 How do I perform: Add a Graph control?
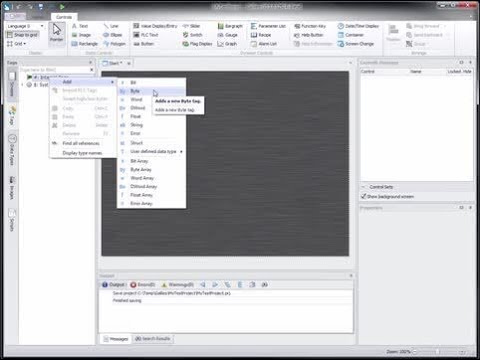[227, 44]
